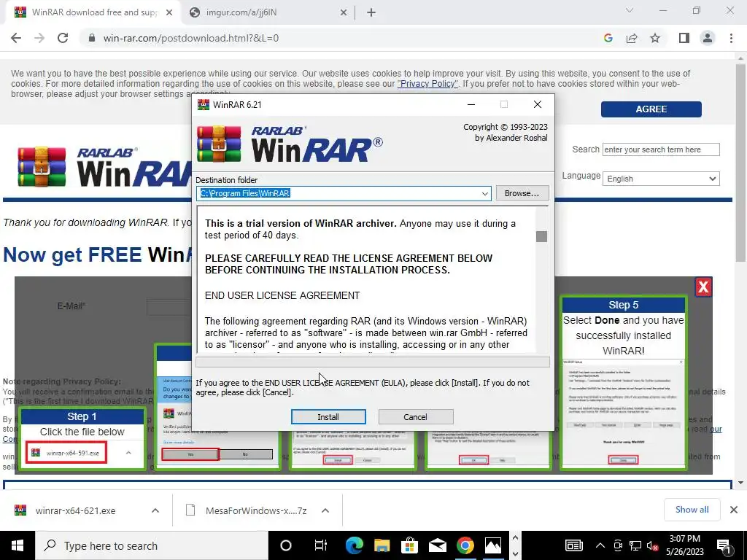
Task: Click the taskbar search box
Action: [x=152, y=545]
